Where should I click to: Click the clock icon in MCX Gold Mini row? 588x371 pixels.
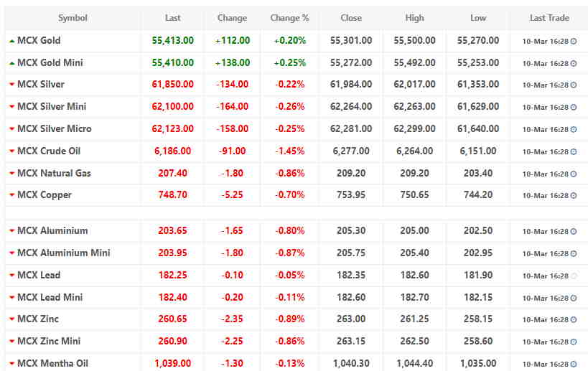[x=574, y=64]
